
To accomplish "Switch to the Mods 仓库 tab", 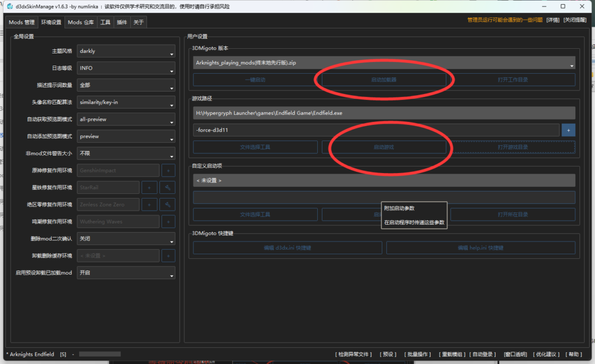I will (x=80, y=22).
